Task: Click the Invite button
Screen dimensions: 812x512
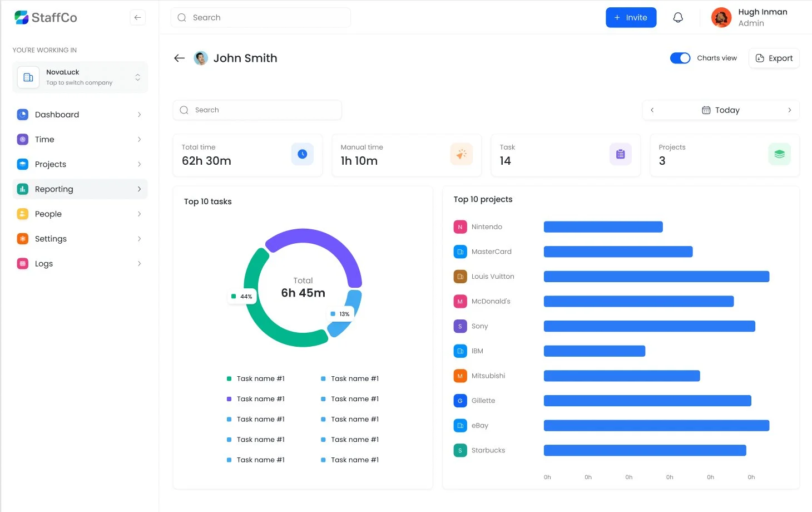Action: point(631,17)
